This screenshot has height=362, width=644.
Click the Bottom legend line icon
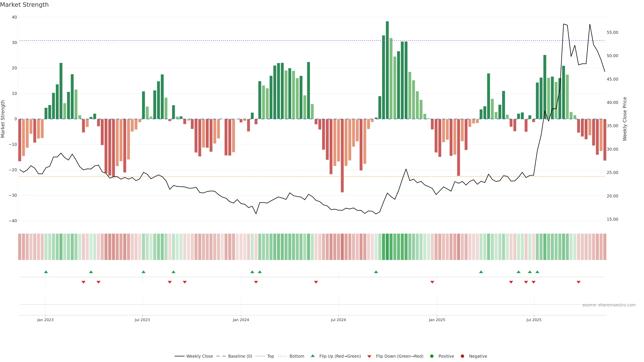click(282, 356)
